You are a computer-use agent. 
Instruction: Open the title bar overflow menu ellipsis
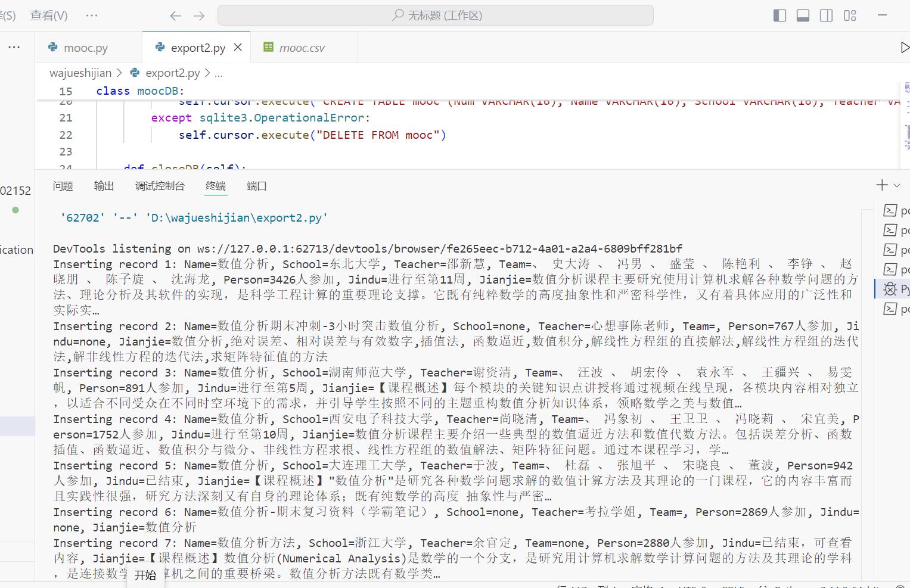91,15
